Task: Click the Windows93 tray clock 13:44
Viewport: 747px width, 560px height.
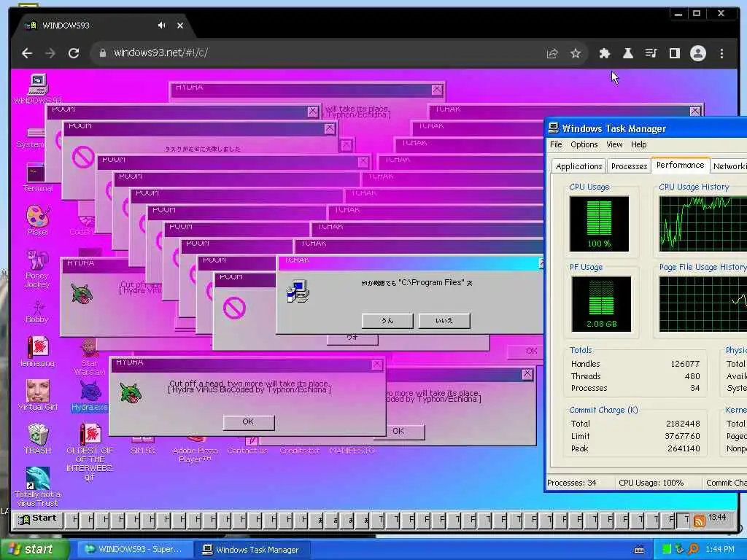Action: click(x=718, y=517)
